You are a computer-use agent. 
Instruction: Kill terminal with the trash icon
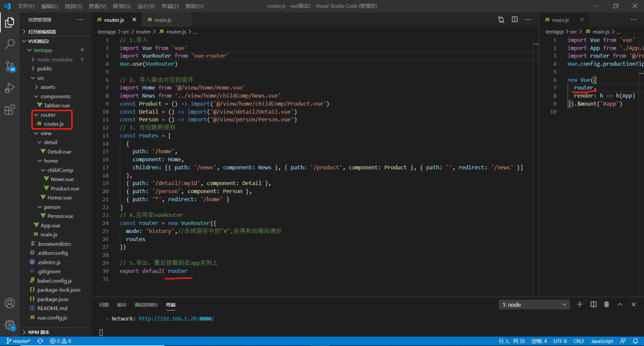(606, 304)
